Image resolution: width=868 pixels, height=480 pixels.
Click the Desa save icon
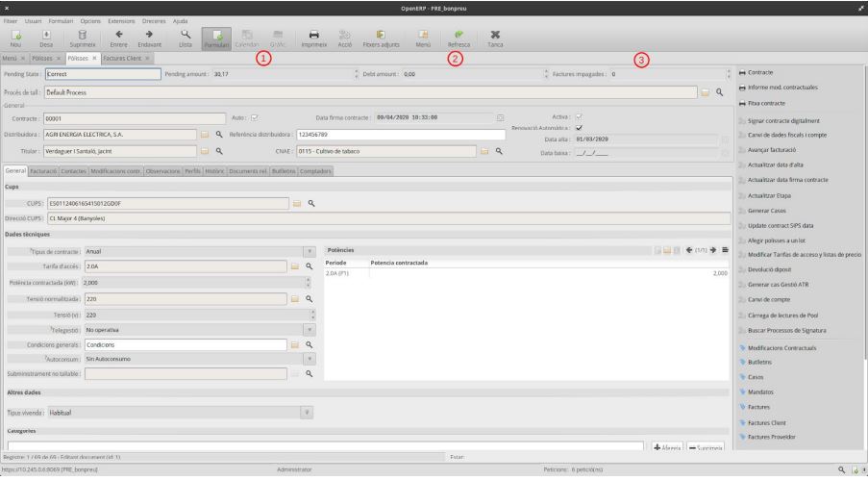[46, 37]
